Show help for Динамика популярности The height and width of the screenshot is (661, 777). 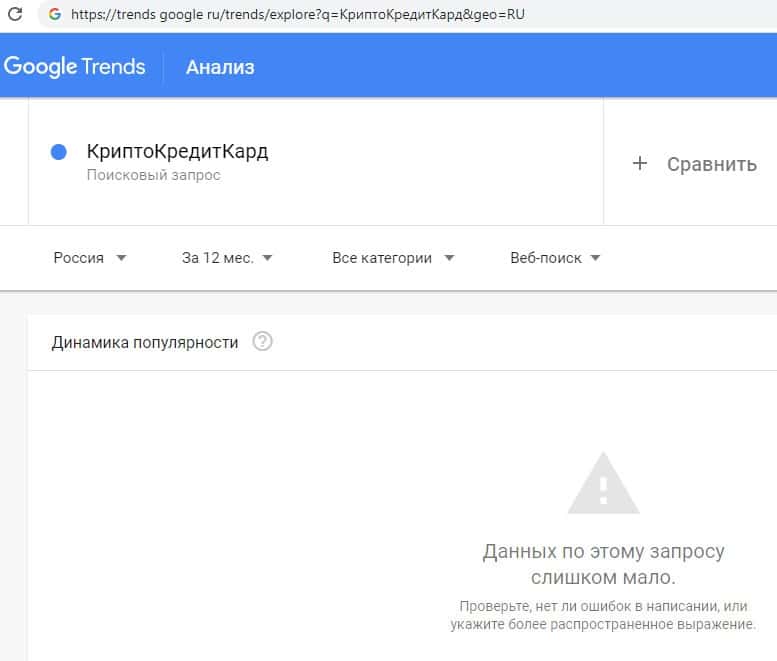coord(263,342)
